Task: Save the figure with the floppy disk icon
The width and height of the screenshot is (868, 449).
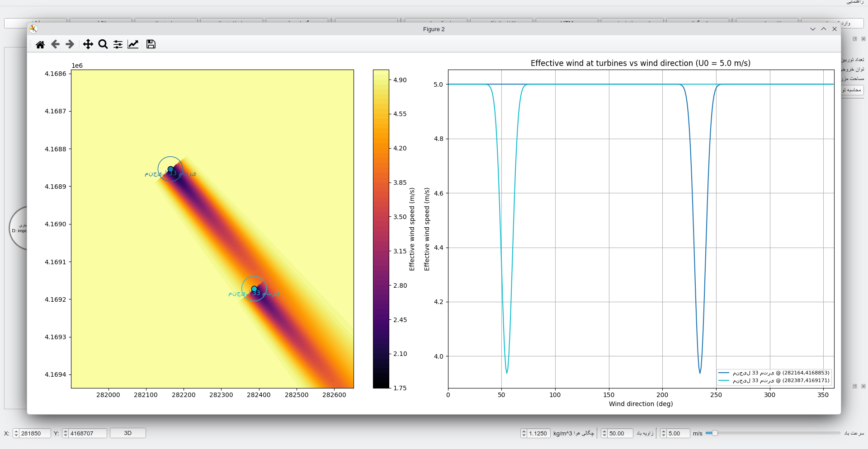Action: point(151,44)
